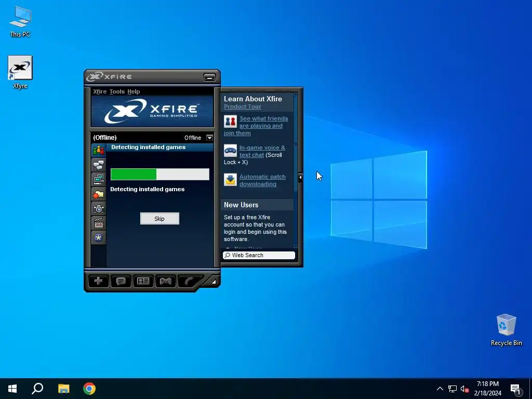Viewport: 532px width, 399px height.
Task: Open In-game voice & text chat link
Action: 262,151
